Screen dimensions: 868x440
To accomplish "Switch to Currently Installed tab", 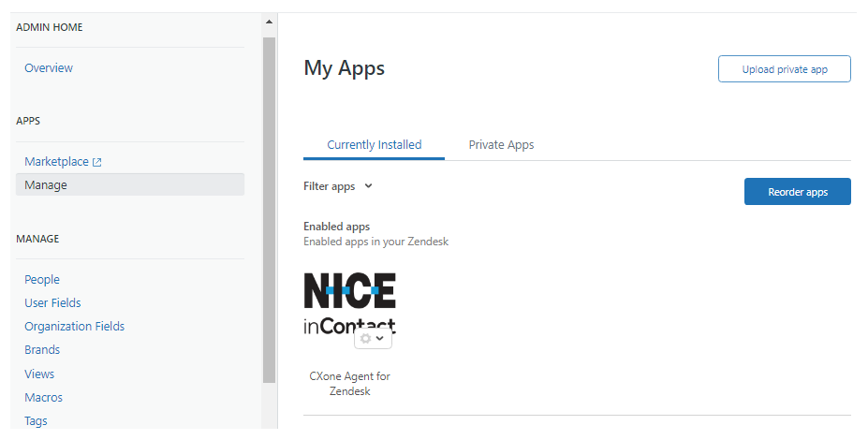I will [x=375, y=145].
